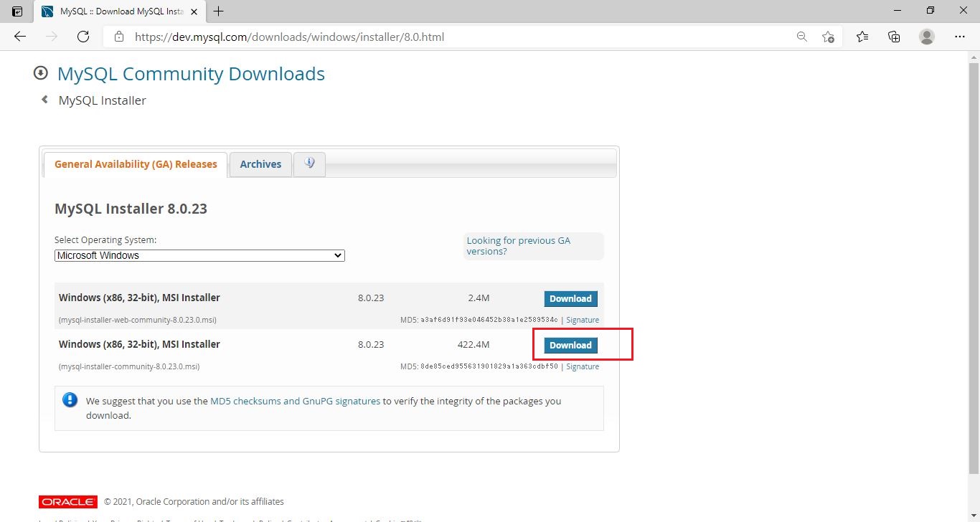Open Settings and more menu
Screen dimensions: 980x522
[960, 37]
